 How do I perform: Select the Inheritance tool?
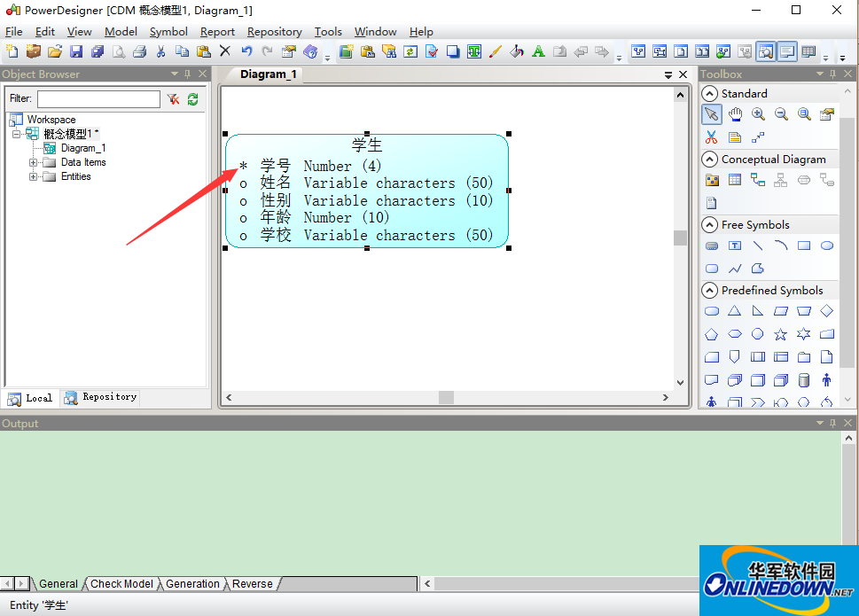(781, 180)
